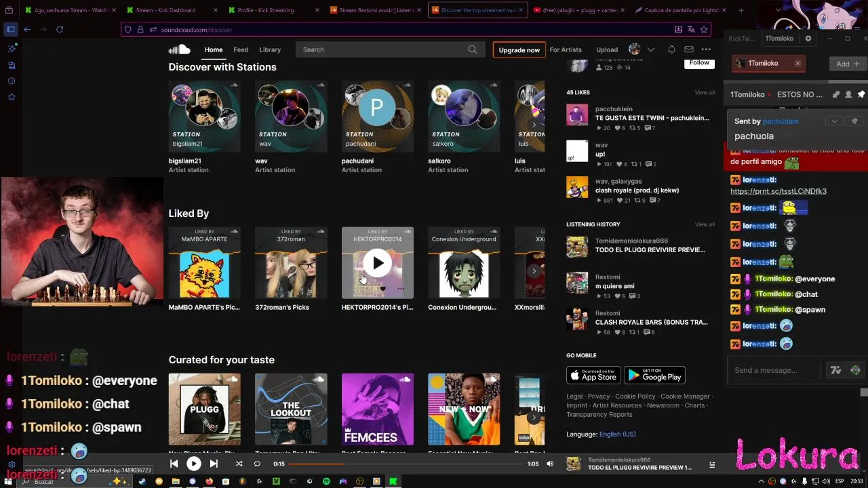
Task: Open more options on HEKTORPRO2014's Picks
Action: click(401, 289)
